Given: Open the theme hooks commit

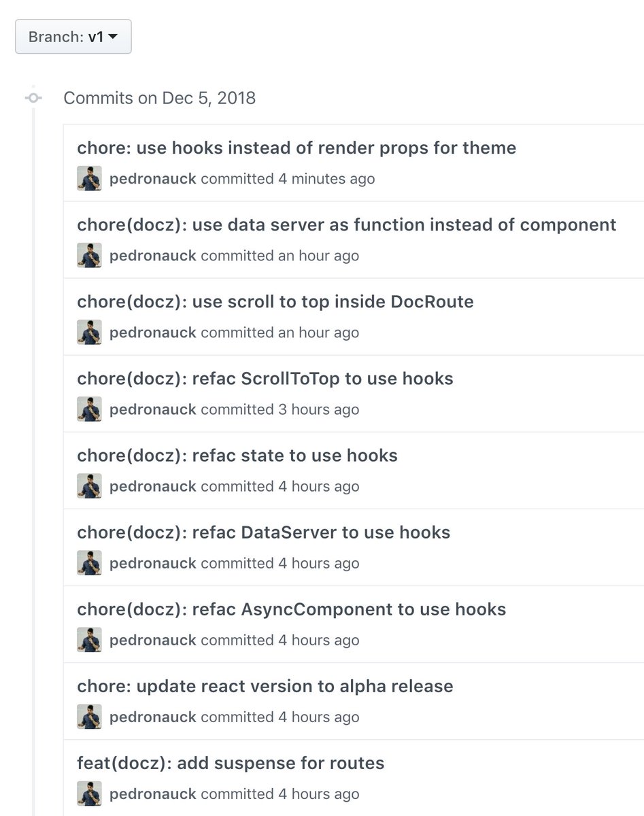Looking at the screenshot, I should (296, 148).
